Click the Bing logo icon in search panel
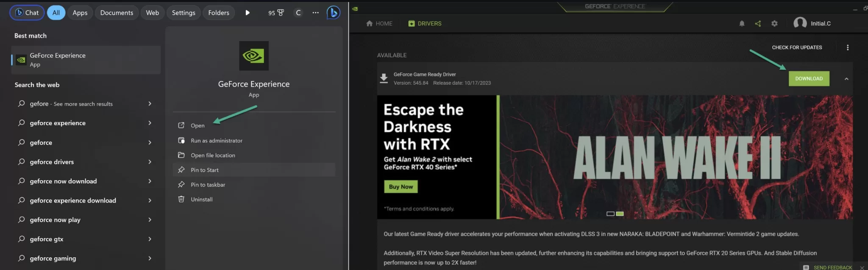The height and width of the screenshot is (270, 868). [334, 13]
